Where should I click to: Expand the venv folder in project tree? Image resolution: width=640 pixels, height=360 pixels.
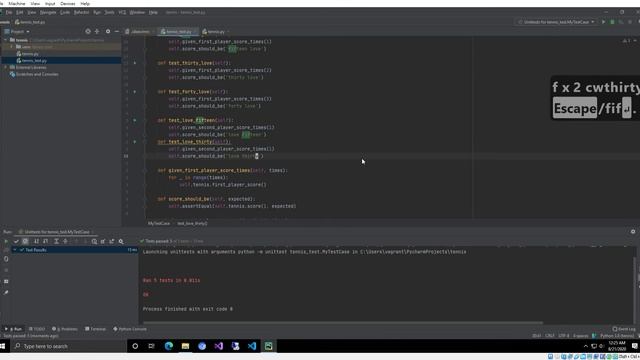(x=12, y=47)
